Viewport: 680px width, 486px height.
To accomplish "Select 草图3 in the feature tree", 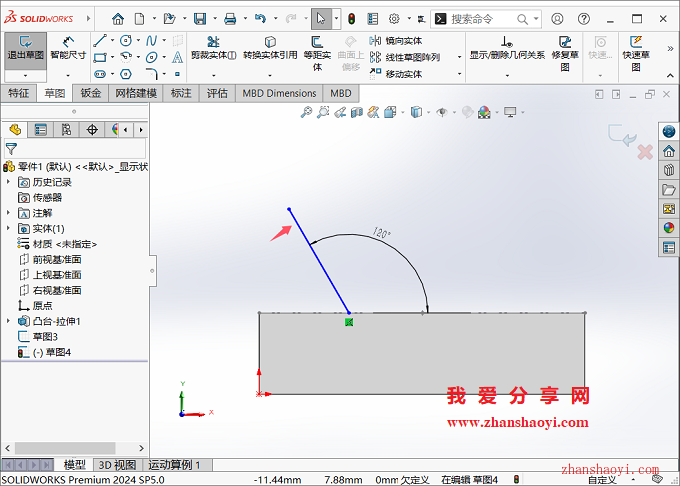I will 44,337.
